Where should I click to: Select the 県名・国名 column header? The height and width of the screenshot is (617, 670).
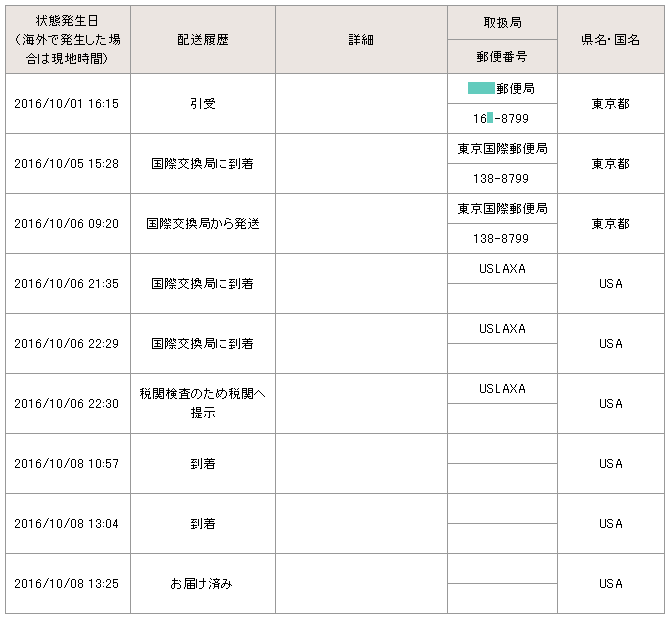click(610, 39)
